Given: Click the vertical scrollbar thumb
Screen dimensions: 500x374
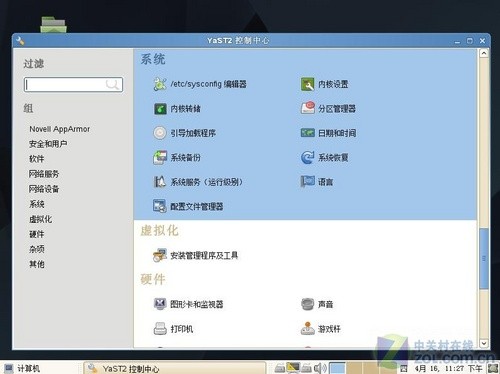Looking at the screenshot, I should click(484, 259).
